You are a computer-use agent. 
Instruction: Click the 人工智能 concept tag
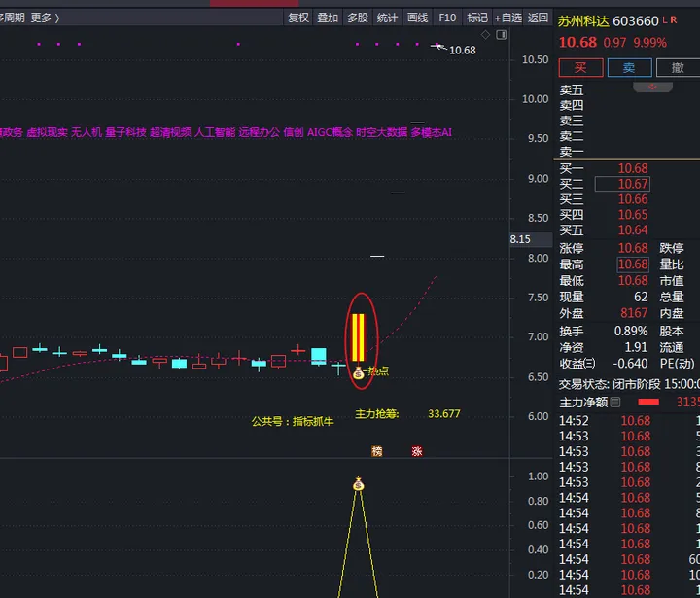(x=214, y=132)
